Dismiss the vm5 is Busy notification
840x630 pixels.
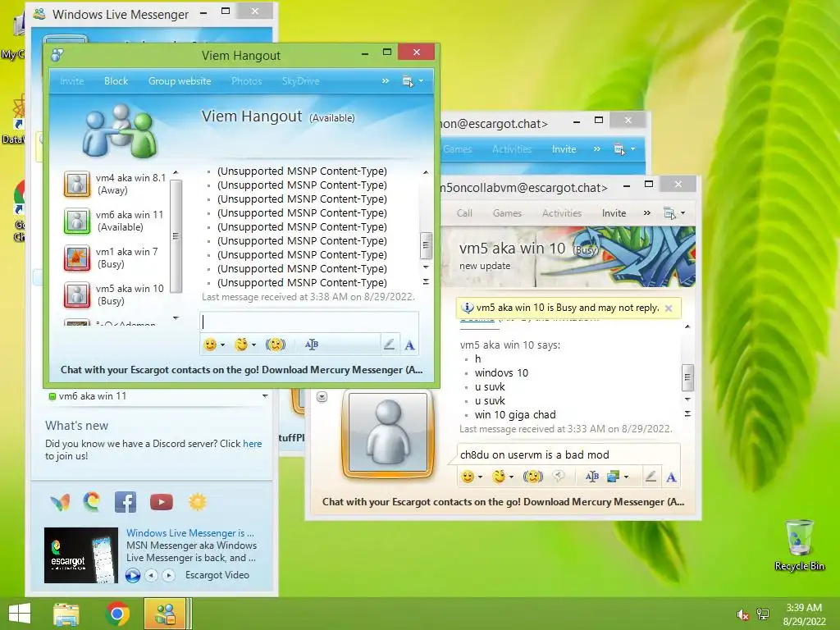point(669,308)
